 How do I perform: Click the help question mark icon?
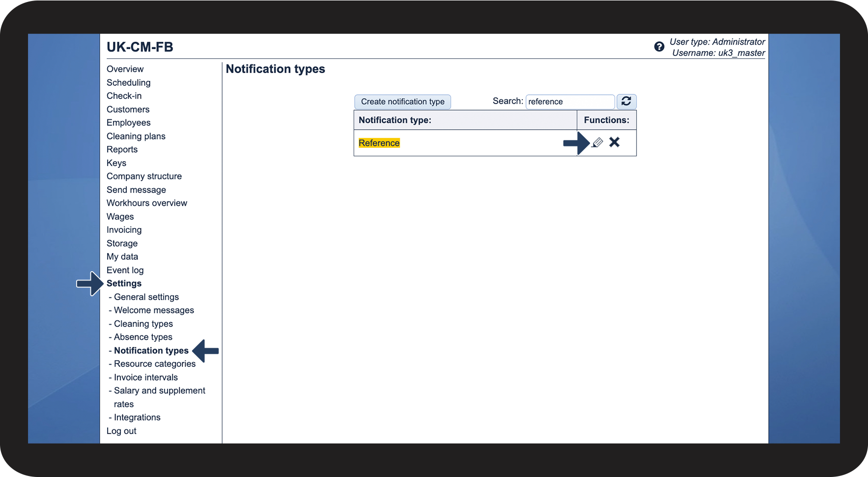[x=659, y=47]
